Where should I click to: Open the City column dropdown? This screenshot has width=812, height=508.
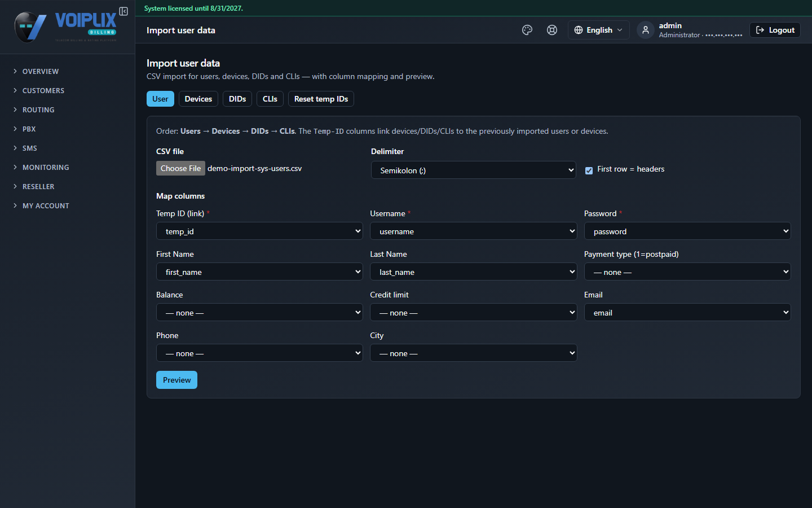[x=473, y=353]
